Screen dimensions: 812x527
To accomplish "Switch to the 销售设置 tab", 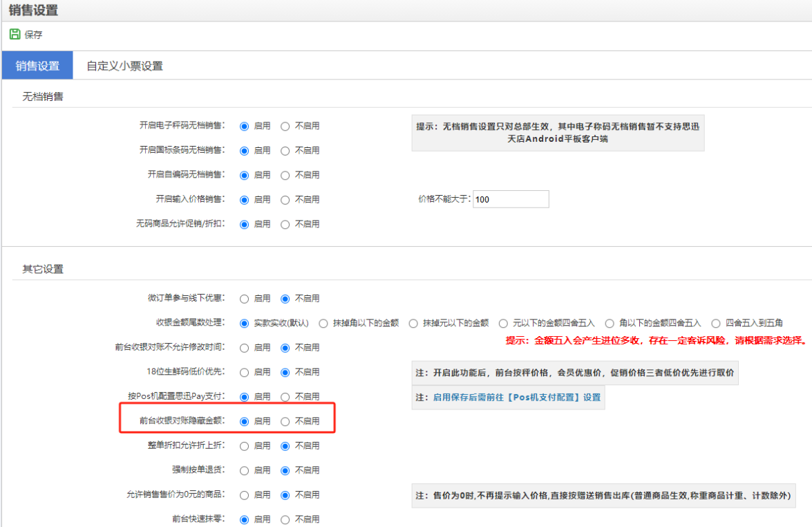I will point(37,65).
